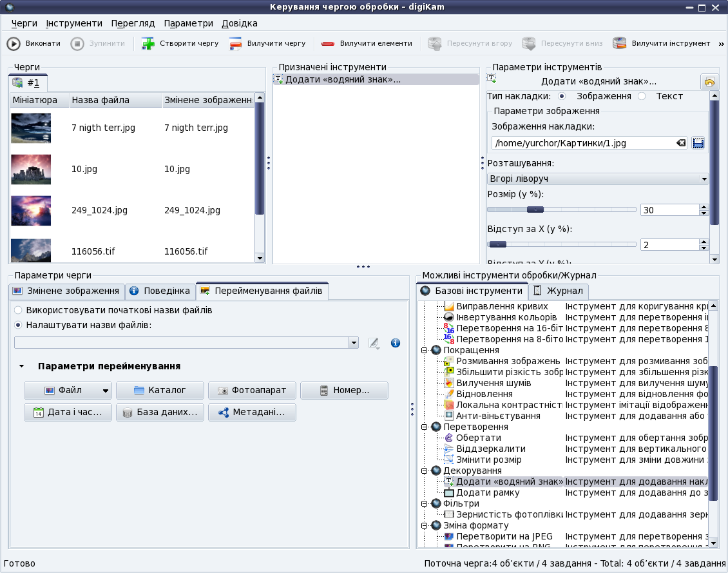Screen dimensions: 728x573
Task: Collapse the Покращення tree group
Action: pos(425,350)
